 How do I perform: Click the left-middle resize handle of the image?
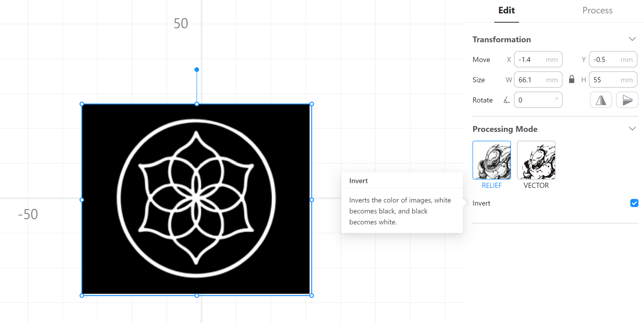[82, 200]
